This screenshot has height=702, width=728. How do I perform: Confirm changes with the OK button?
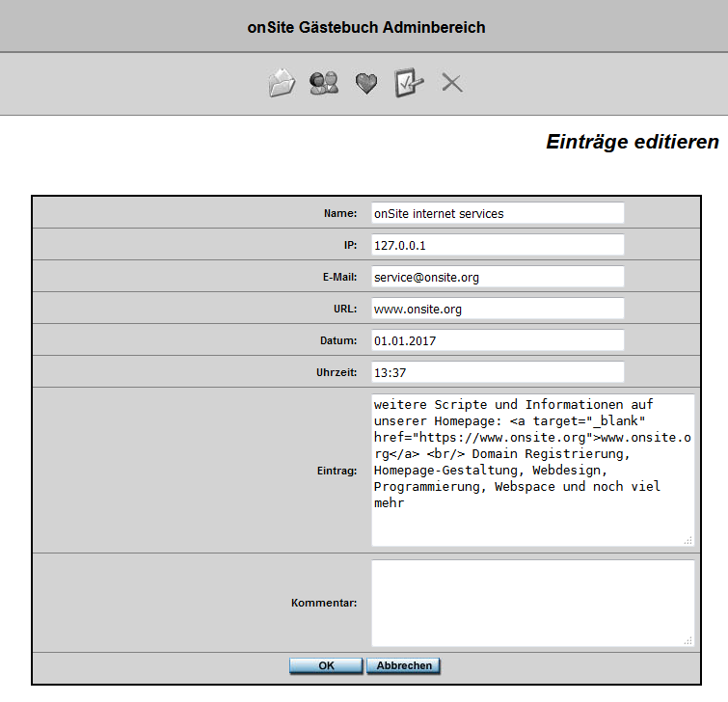tap(326, 665)
